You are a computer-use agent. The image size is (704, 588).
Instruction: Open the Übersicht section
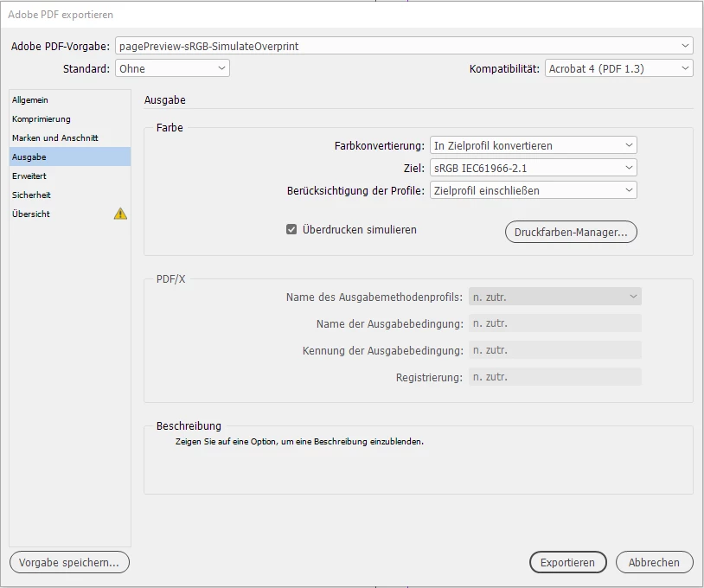[x=70, y=214]
